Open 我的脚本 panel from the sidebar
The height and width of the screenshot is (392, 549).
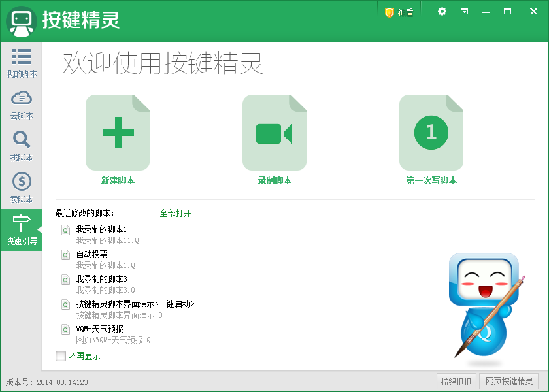[22, 63]
